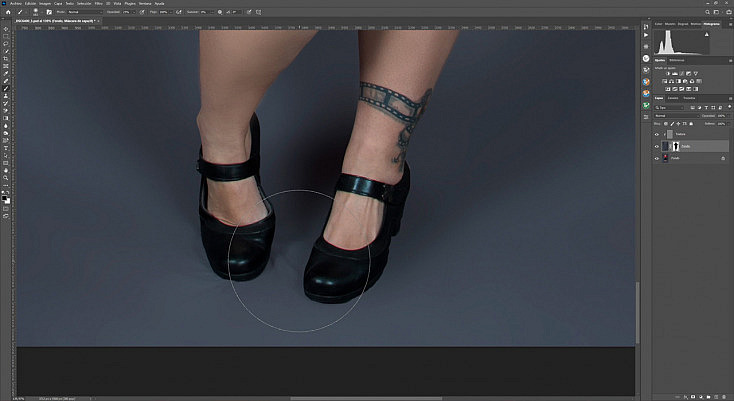Open the Suavizar value dropdown arrow
Image resolution: width=734 pixels, height=401 pixels.
click(x=212, y=12)
